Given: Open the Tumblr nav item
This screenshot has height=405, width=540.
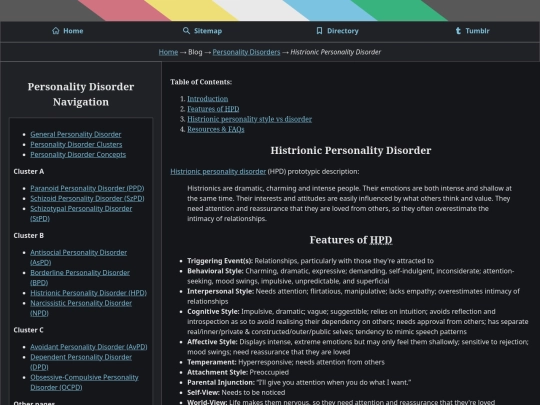Looking at the screenshot, I should point(472,31).
